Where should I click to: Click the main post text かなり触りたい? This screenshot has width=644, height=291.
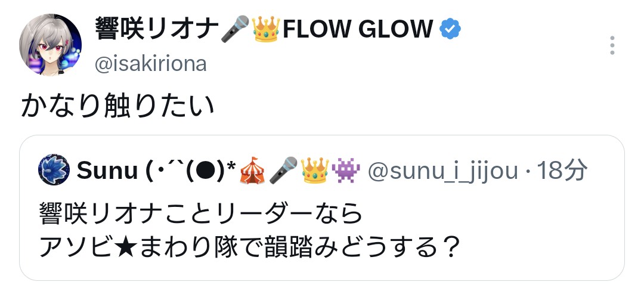click(117, 106)
